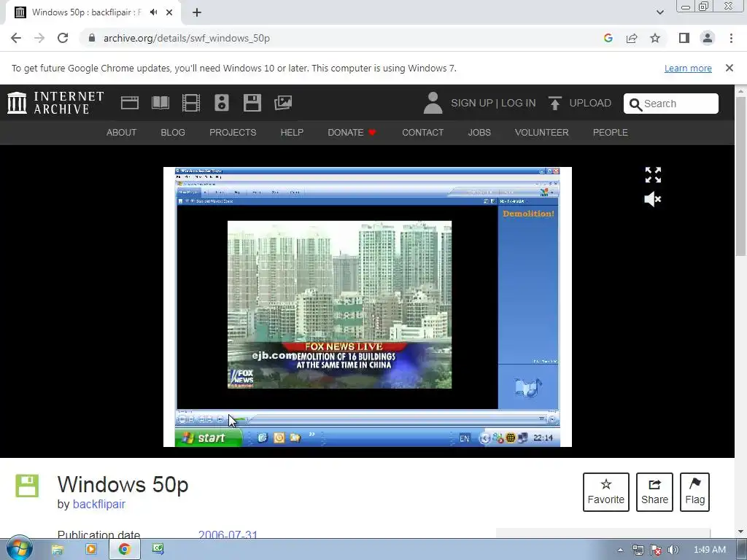747x560 pixels.
Task: Open the Software floppy disk icon
Action: [252, 103]
